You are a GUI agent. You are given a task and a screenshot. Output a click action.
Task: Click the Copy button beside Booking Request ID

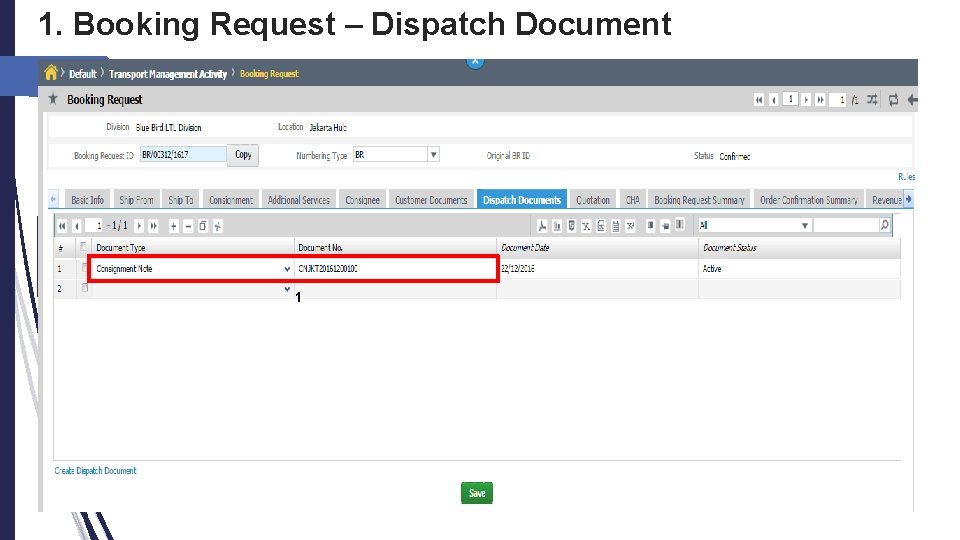243,154
